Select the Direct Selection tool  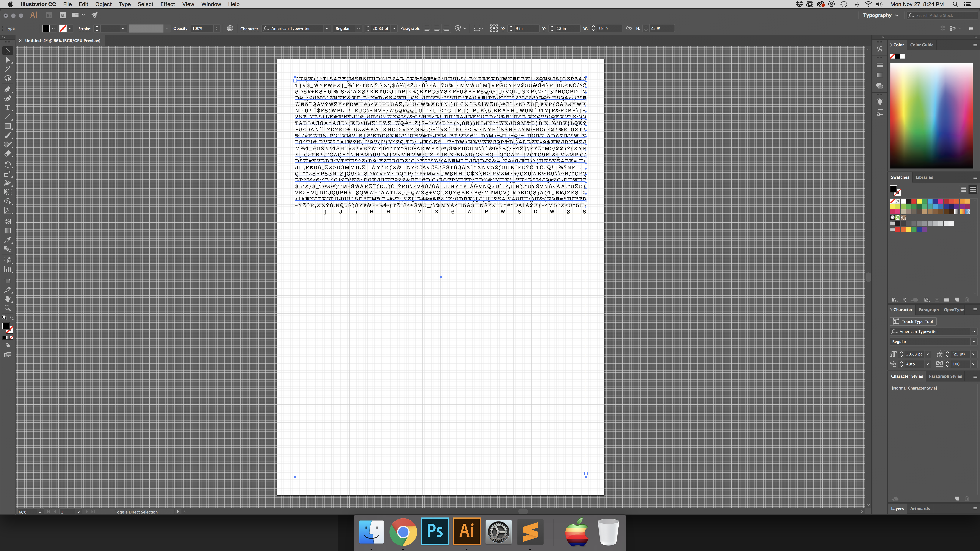pyautogui.click(x=8, y=60)
